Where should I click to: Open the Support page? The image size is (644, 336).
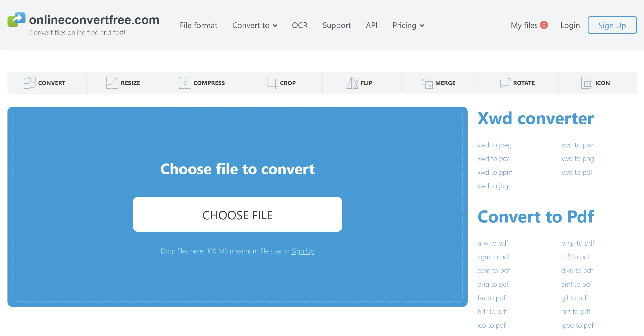(x=336, y=25)
